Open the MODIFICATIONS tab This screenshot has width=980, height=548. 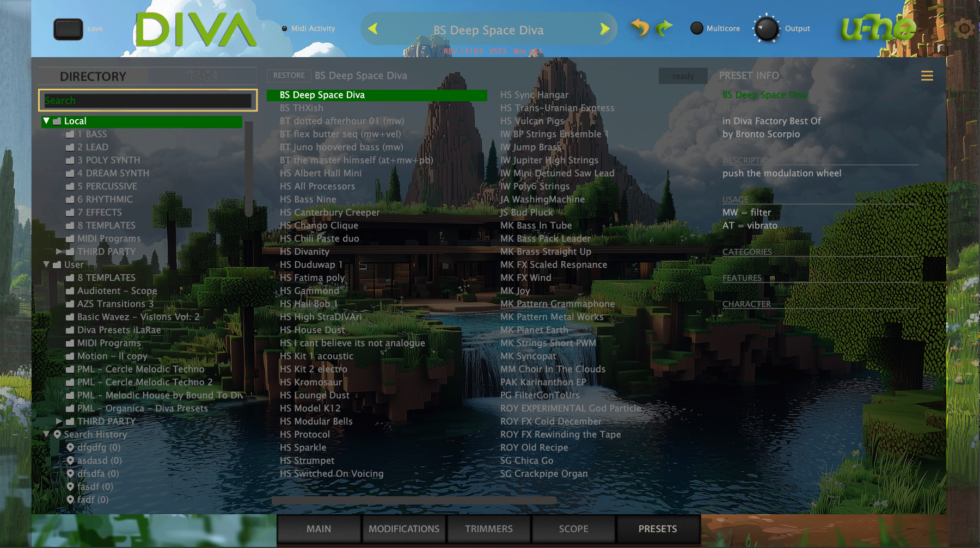(x=404, y=529)
